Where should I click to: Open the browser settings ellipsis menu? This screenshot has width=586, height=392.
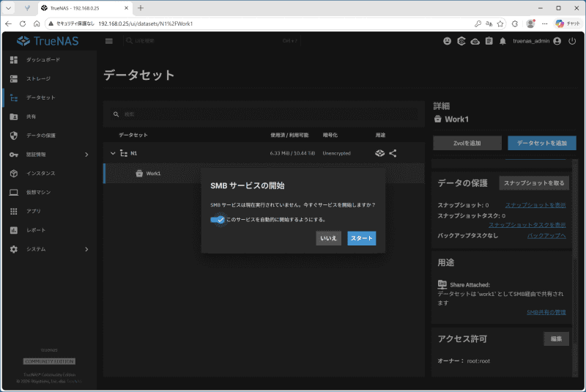pos(545,23)
